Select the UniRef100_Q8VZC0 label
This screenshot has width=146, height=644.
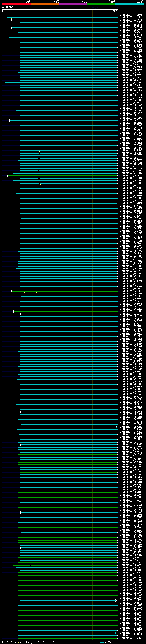pyautogui.click(x=131, y=32)
